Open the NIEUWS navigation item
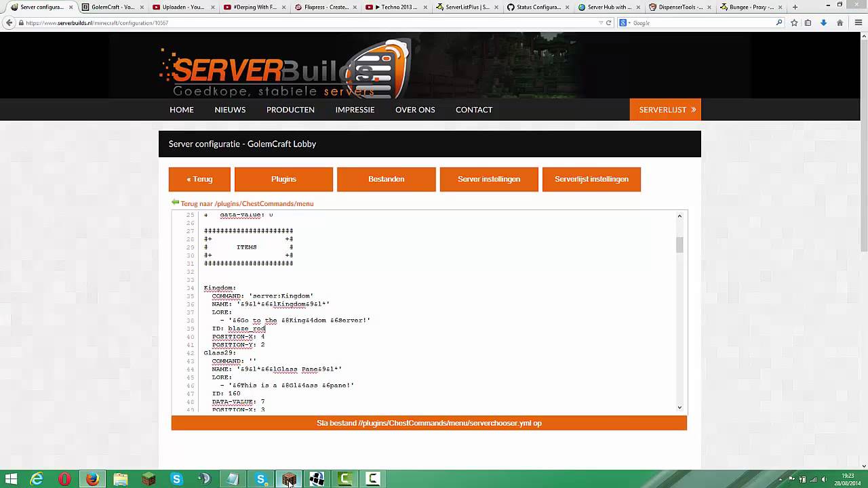Screen dimensions: 868x488 [230, 110]
